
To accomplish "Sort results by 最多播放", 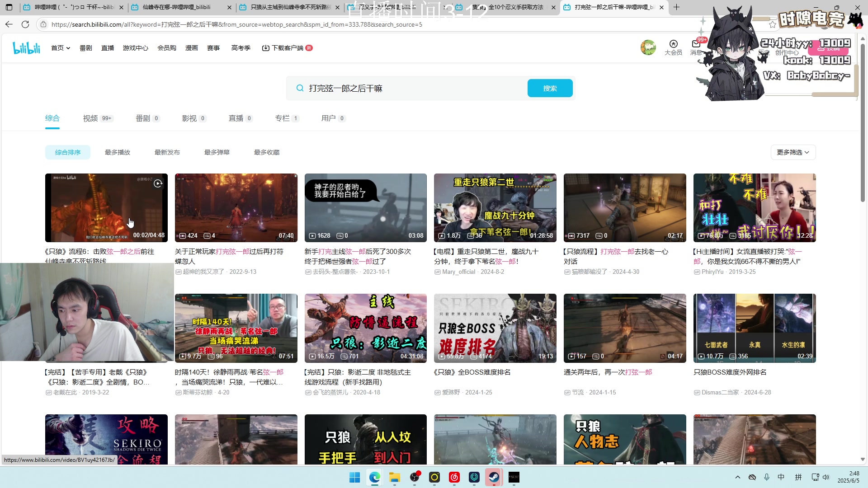I will pyautogui.click(x=118, y=152).
